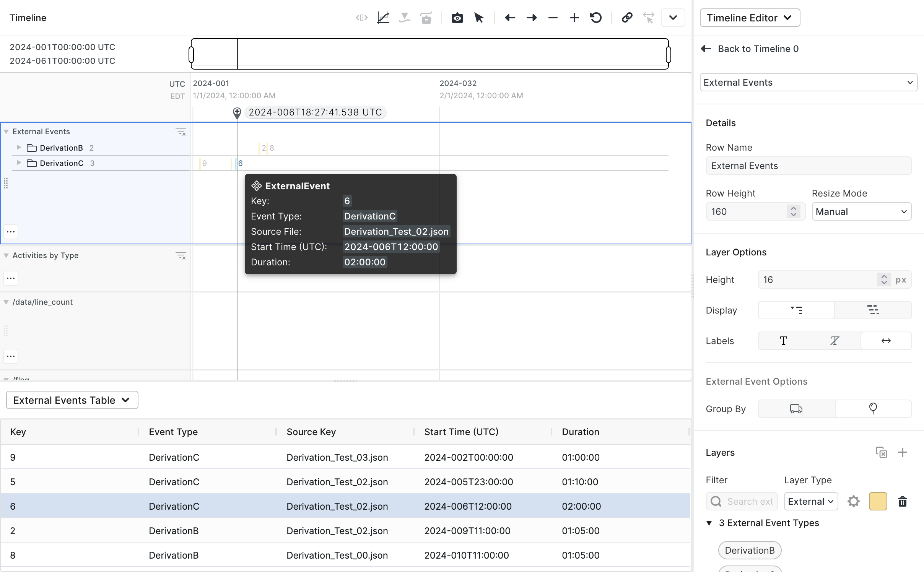Delete the External layer using the trash icon
Screen dimensions: 924x572
point(903,501)
